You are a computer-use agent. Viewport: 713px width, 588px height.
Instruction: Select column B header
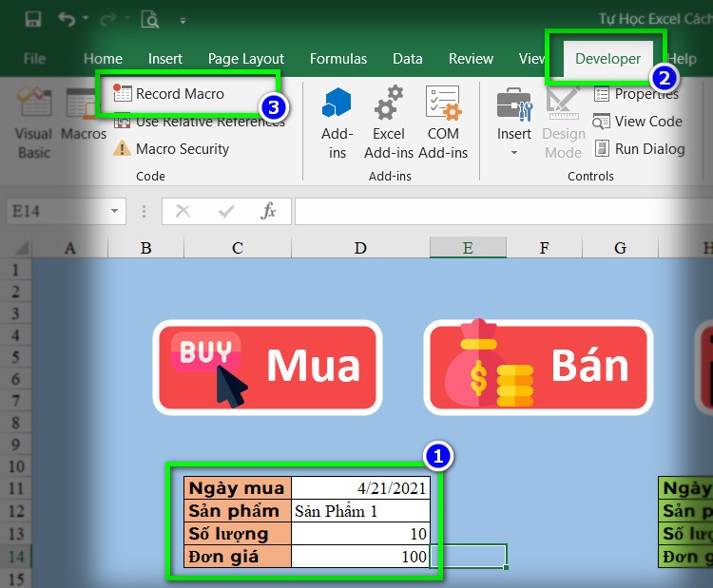click(x=146, y=248)
